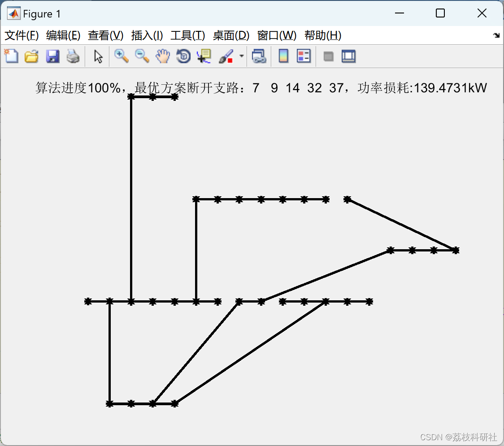Open the 窗口(W) menu
The image size is (504, 446).
click(x=277, y=35)
